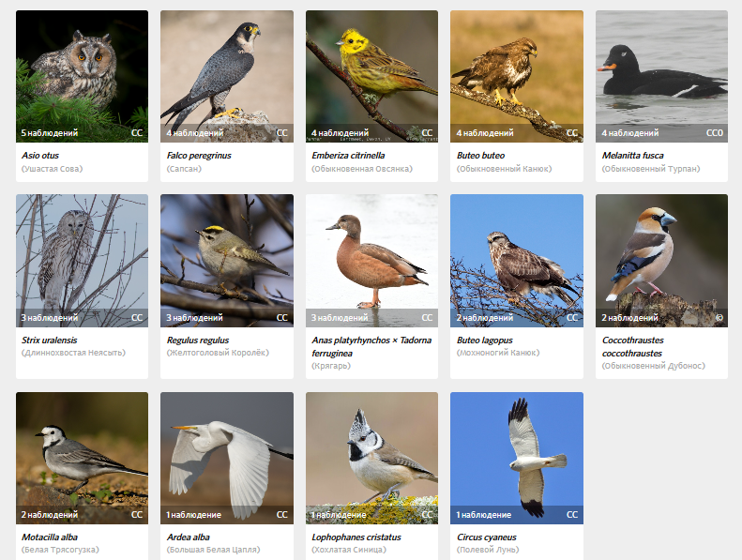Open the Lophophanes cristatus species link
Viewport: 742px width, 560px height.
tap(356, 537)
